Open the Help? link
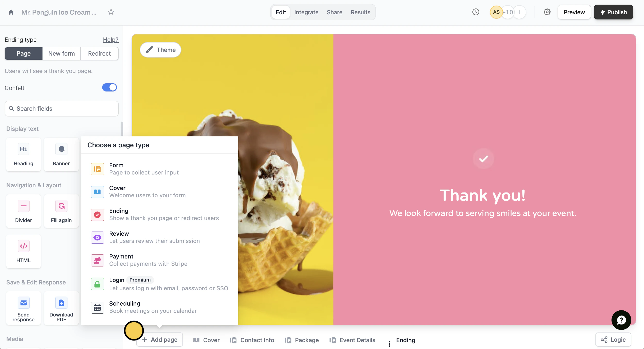644x349 pixels. [x=111, y=40]
